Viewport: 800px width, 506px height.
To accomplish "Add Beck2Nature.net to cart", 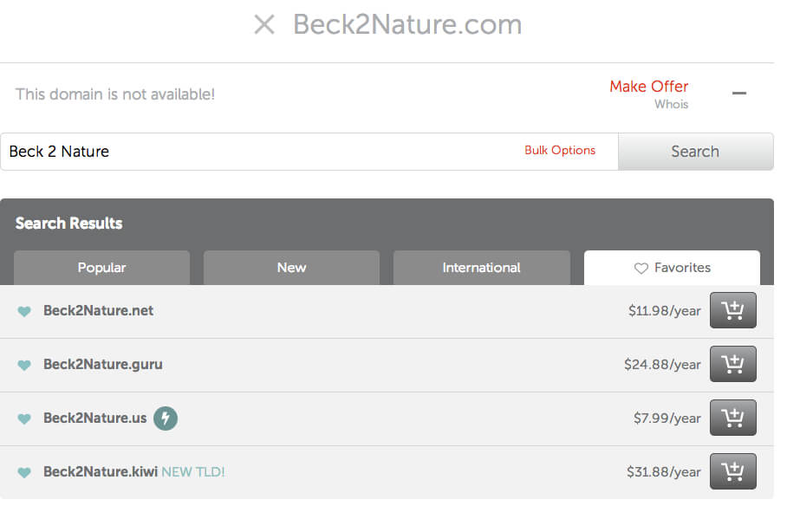I will (733, 311).
